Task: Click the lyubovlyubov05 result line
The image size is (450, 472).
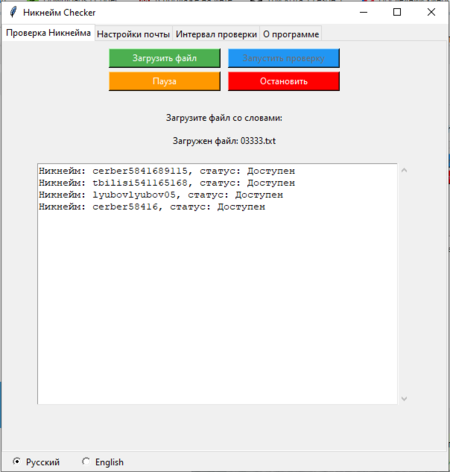Action: coord(161,195)
